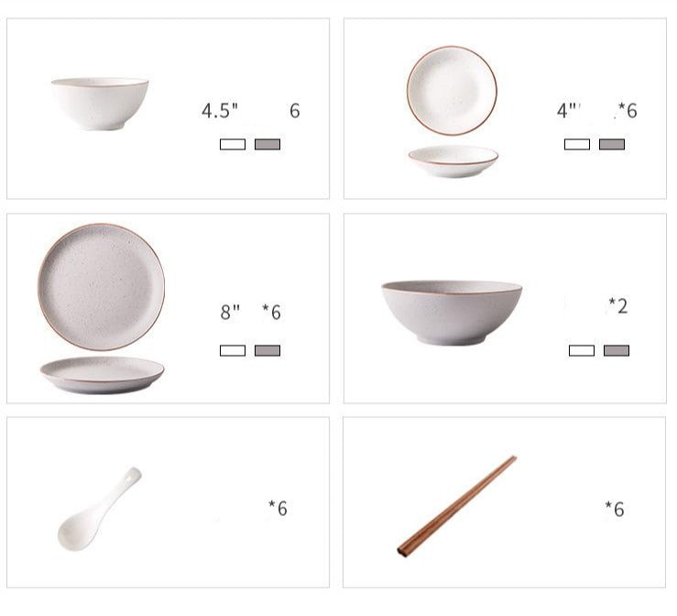
Task: Click the small white rice bowl image
Action: (100, 104)
